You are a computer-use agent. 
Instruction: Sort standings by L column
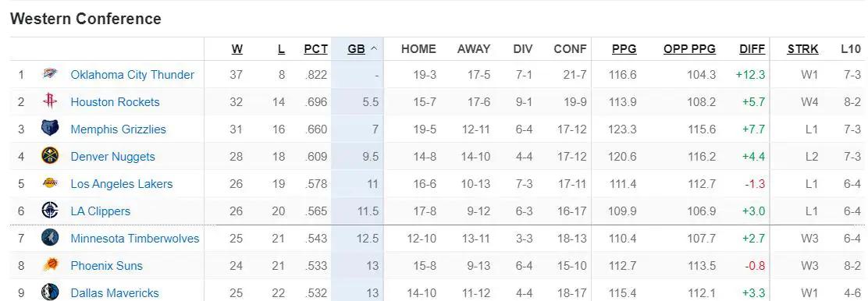[x=281, y=48]
